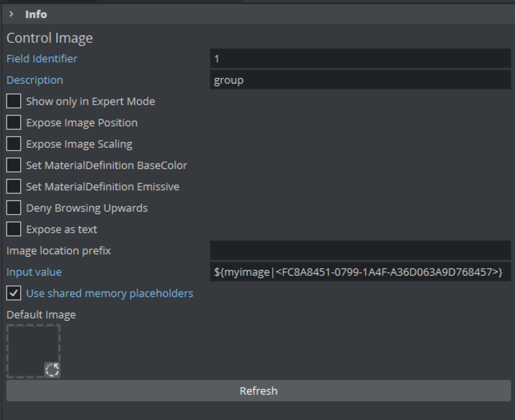
Task: Click the blue Input value label
Action: [x=34, y=272]
